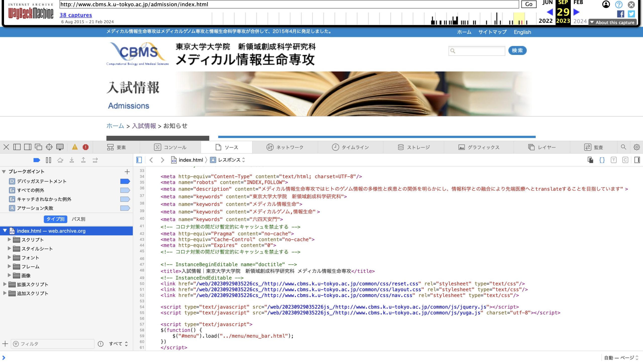Toggle Debugger Statements breakpoint arrow
The width and height of the screenshot is (643, 364).
(x=125, y=181)
